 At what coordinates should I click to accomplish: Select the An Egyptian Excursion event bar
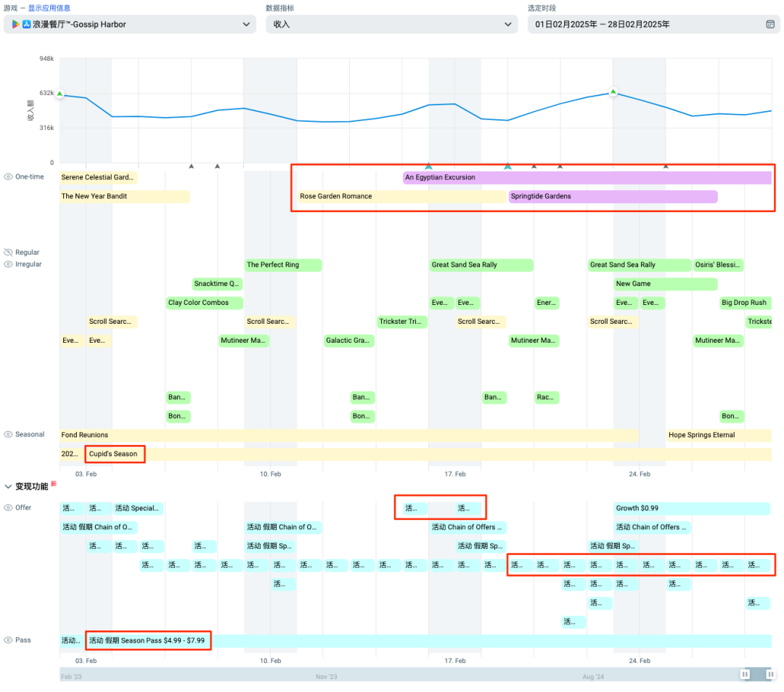(587, 177)
